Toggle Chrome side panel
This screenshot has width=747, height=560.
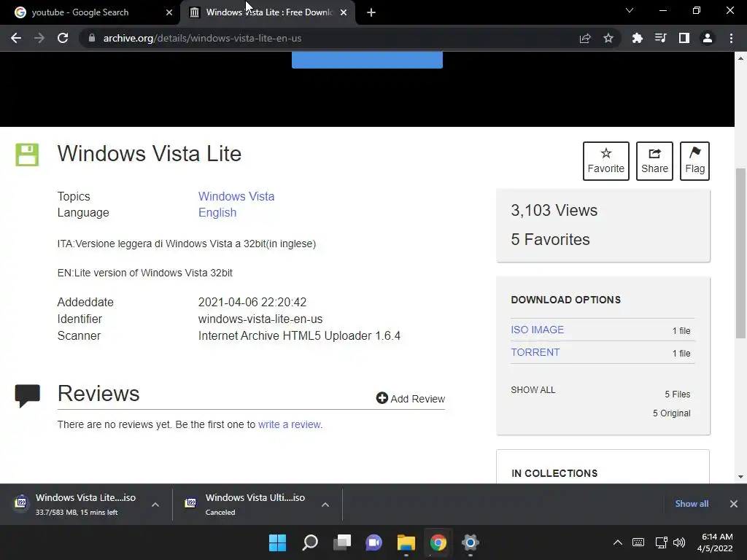(x=684, y=38)
